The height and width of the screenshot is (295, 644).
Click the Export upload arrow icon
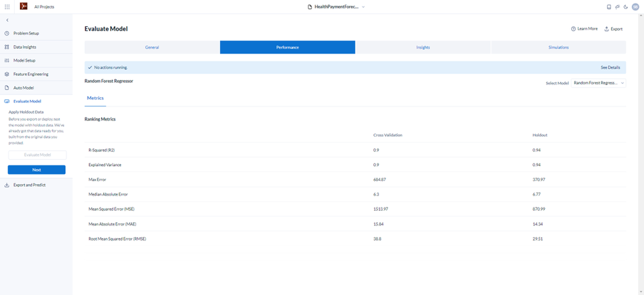[606, 29]
